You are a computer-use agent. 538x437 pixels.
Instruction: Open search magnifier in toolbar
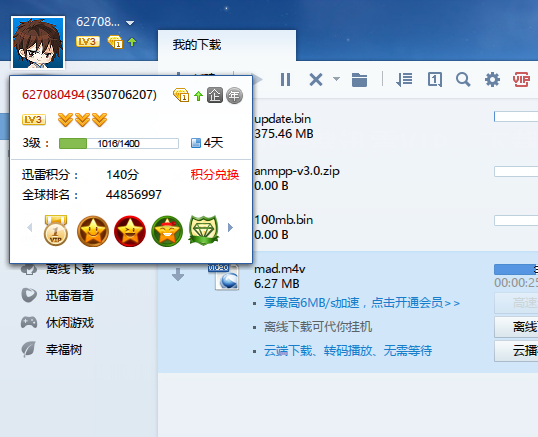[x=463, y=80]
